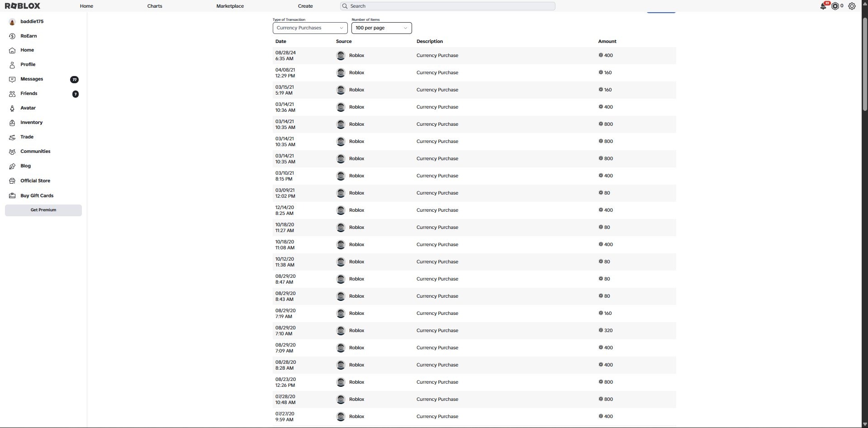The width and height of the screenshot is (868, 428).
Task: Click the Roblox avatar on the 08/23/20 row
Action: [341, 382]
